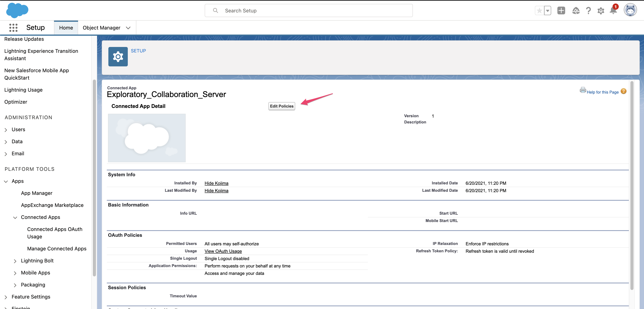Screen dimensions: 644x309
Task: Click the favorites star icon
Action: pos(539,11)
